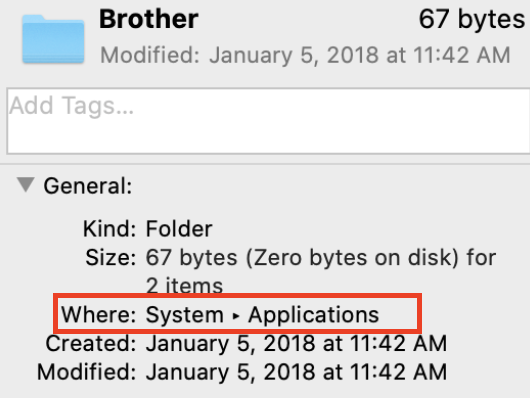Viewport: 530px width, 398px height.
Task: Click the header Modified date line
Action: (305, 55)
